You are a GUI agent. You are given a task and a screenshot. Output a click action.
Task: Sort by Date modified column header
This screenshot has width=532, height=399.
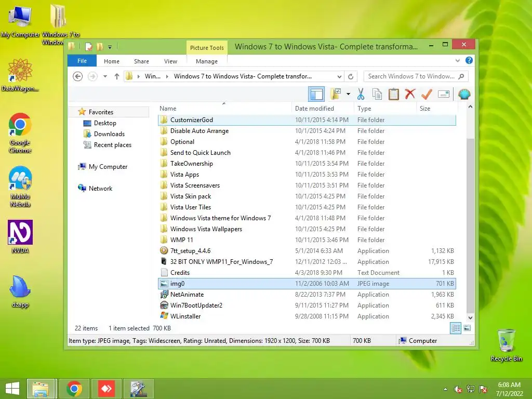[x=322, y=108]
